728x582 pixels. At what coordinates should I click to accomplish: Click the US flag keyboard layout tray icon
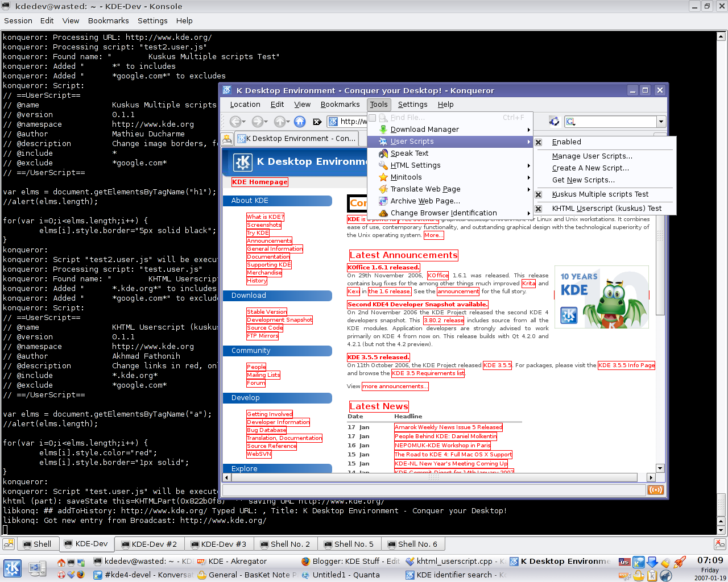pyautogui.click(x=624, y=562)
